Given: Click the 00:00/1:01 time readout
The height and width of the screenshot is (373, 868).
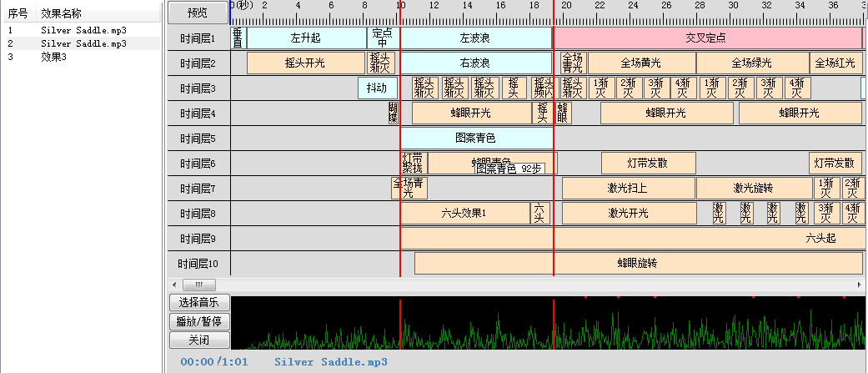Looking at the screenshot, I should 214,362.
